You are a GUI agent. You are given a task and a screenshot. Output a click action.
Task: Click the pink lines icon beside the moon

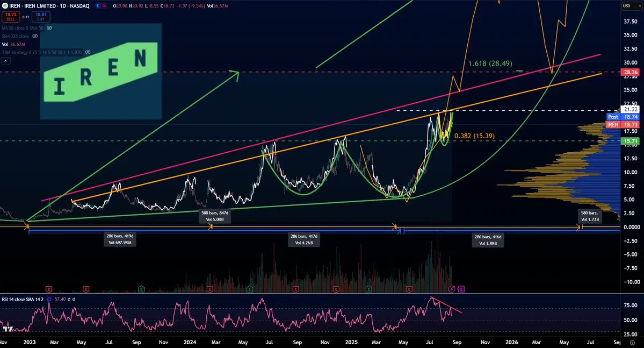pos(104,6)
